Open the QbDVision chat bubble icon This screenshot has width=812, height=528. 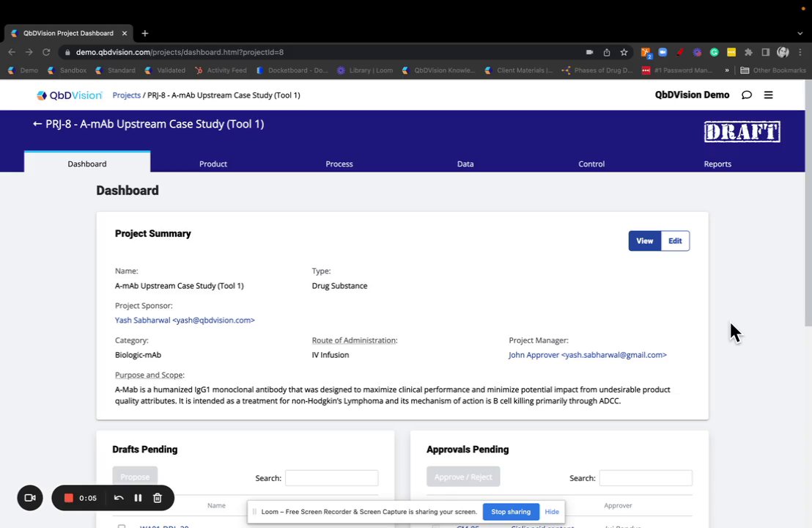click(x=747, y=95)
